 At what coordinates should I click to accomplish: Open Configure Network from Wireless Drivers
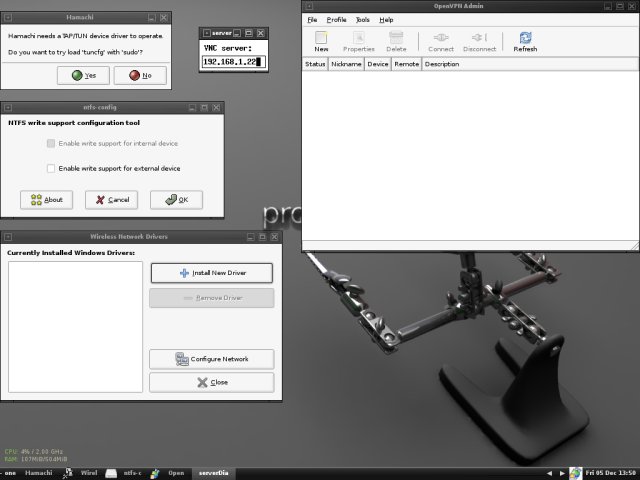pyautogui.click(x=212, y=359)
